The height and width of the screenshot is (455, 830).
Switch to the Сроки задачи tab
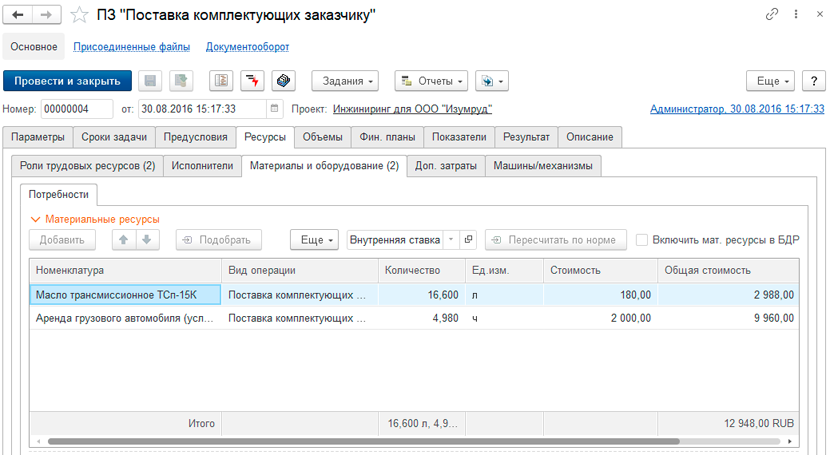114,137
